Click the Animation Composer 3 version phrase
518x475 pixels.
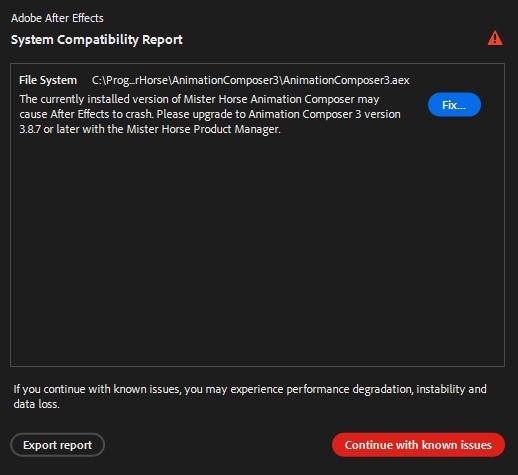coord(324,114)
